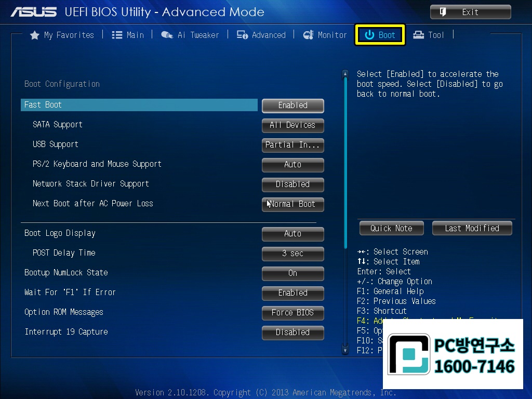Image resolution: width=532 pixels, height=399 pixels.
Task: Click the Boot power icon
Action: tap(369, 35)
